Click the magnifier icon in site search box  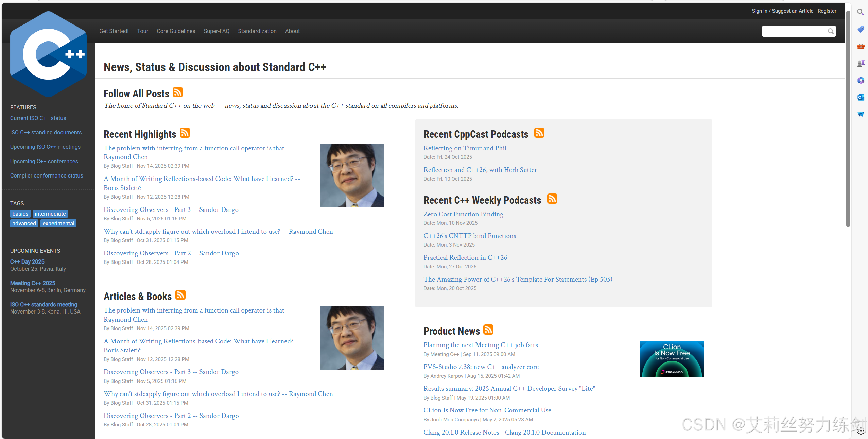pos(831,31)
